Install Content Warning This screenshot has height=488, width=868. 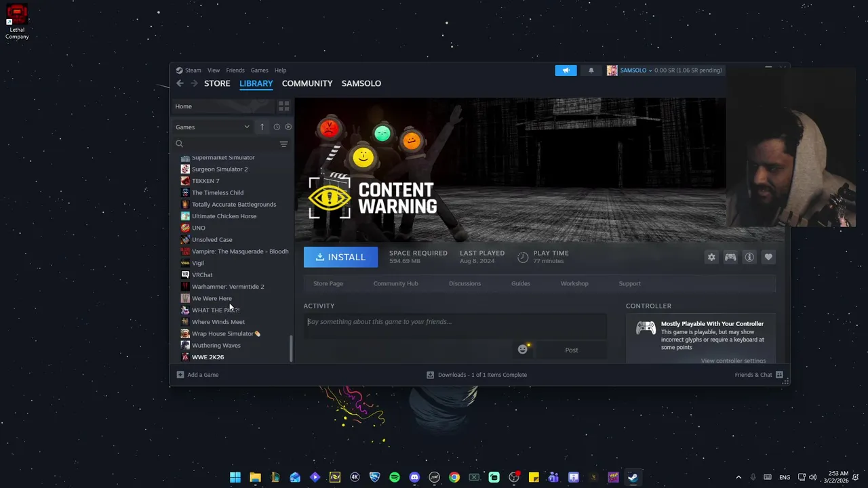[340, 257]
